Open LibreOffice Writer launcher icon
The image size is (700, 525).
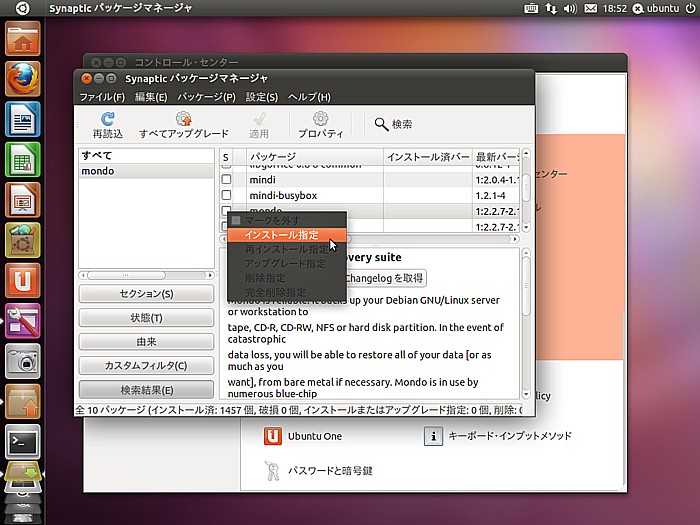point(23,119)
